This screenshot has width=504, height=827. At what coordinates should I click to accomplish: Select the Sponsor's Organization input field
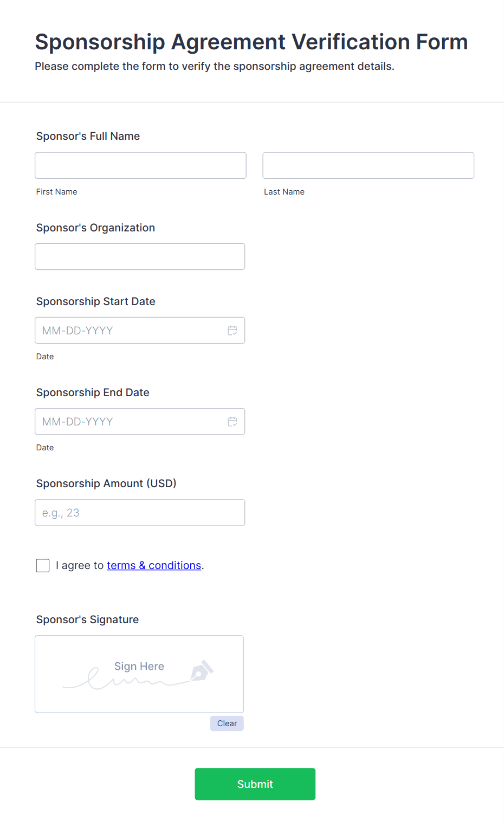(140, 257)
